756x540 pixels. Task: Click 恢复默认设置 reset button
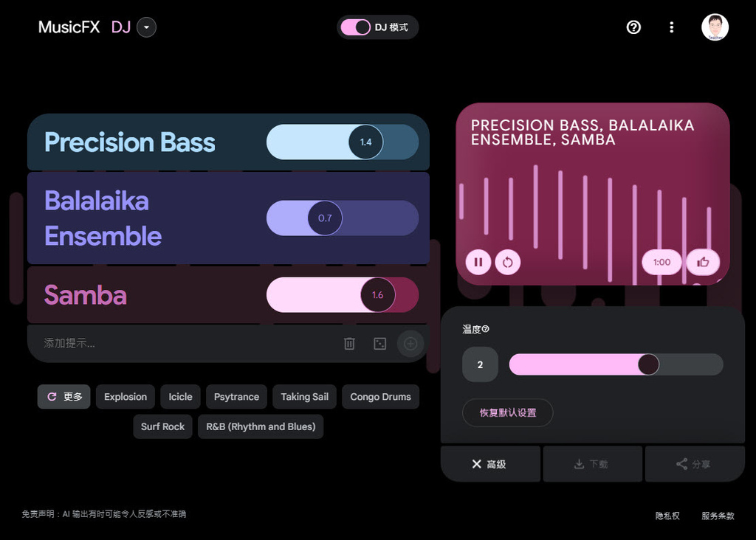pyautogui.click(x=508, y=413)
